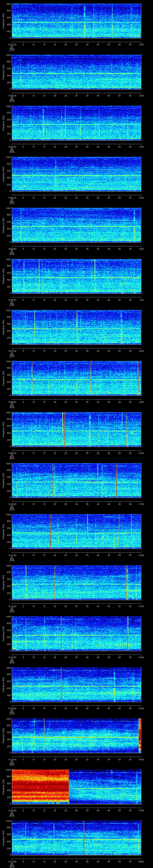Image resolution: width=153 pixels, height=868 pixels.
Task: Click the '5:00' end time label
Action: click(141, 197)
